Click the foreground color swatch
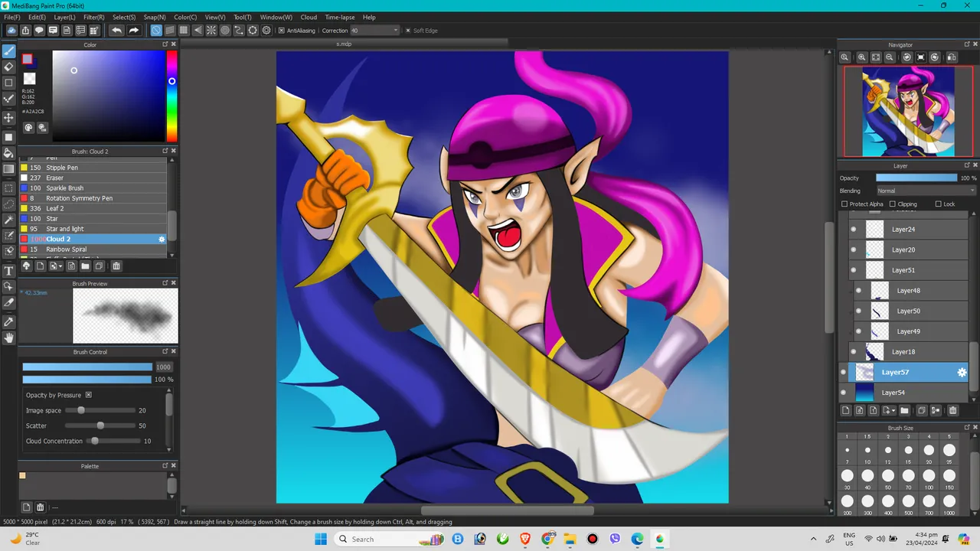This screenshot has width=980, height=551. pos(28,59)
